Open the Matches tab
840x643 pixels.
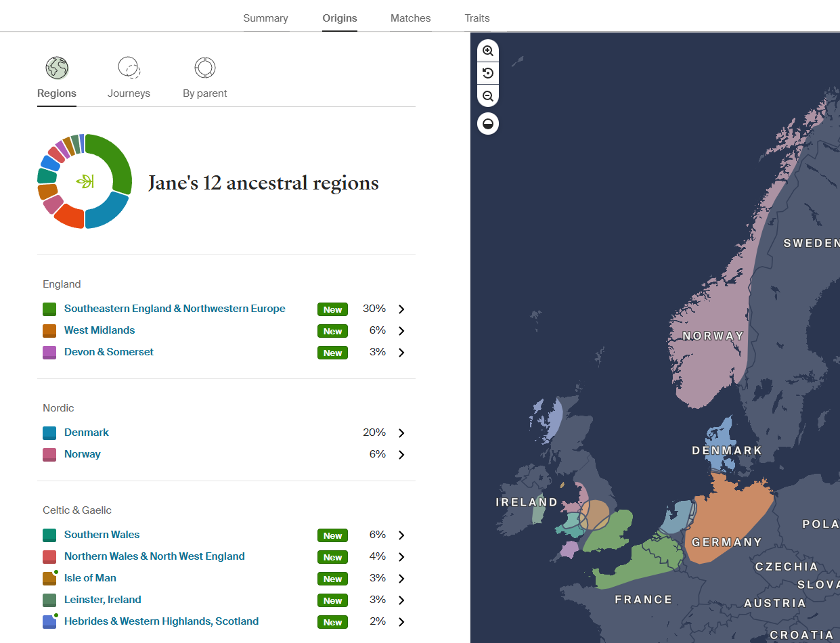click(410, 18)
